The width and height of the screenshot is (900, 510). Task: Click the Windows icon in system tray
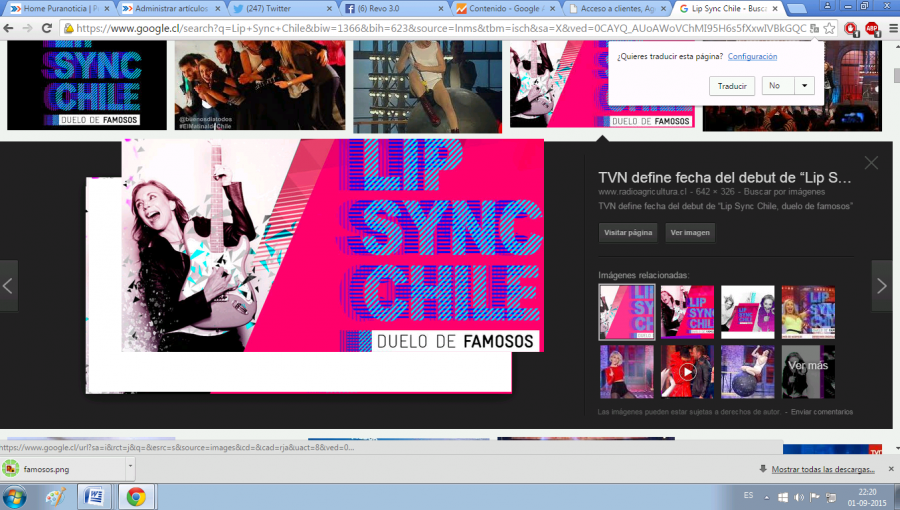pos(783,497)
